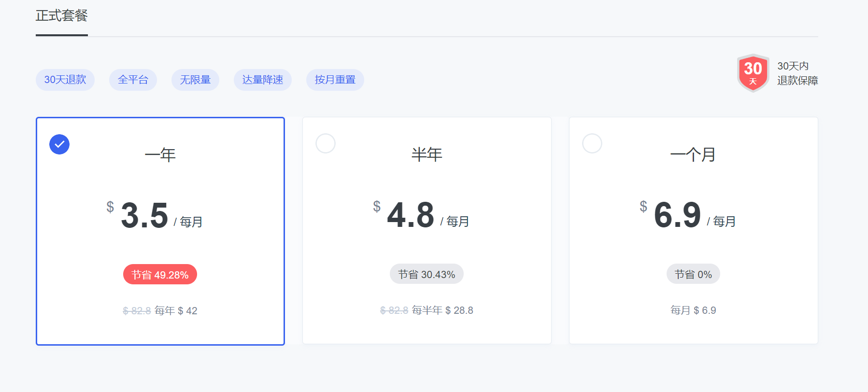Click the 节省 0% badge
Image resolution: width=868 pixels, height=392 pixels.
(x=693, y=274)
